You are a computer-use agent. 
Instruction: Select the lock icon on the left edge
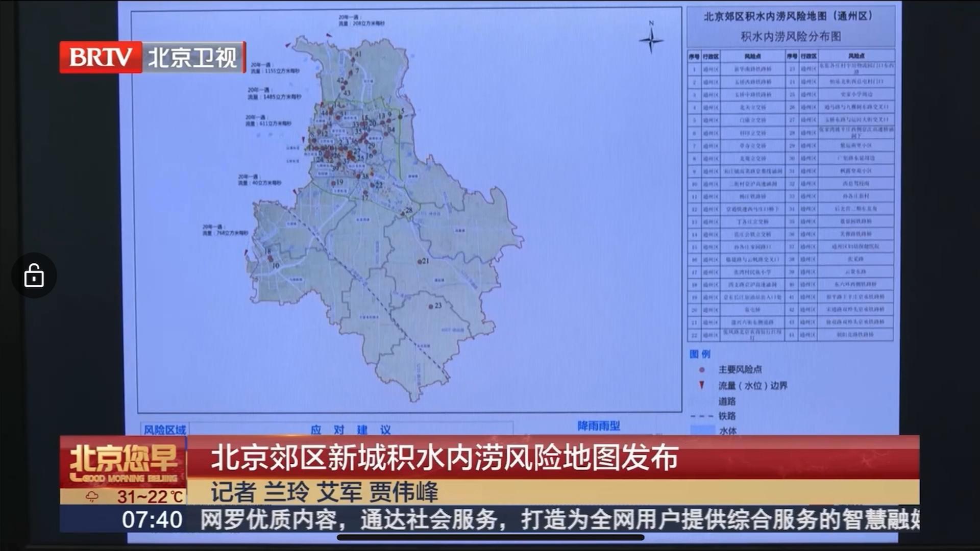(x=34, y=275)
